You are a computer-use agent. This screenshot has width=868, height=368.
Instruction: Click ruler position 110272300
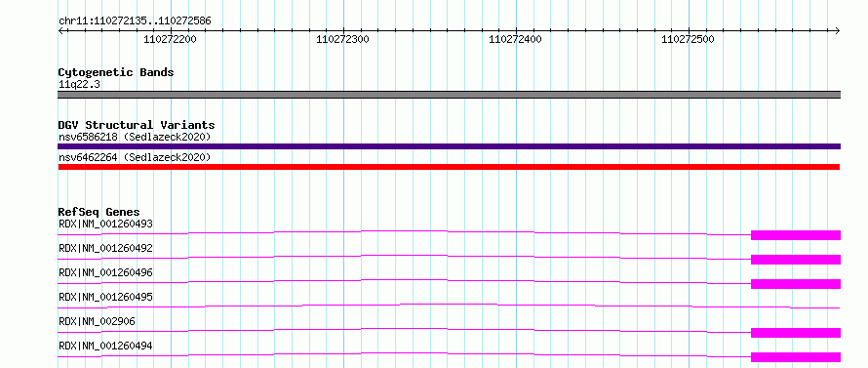342,39
